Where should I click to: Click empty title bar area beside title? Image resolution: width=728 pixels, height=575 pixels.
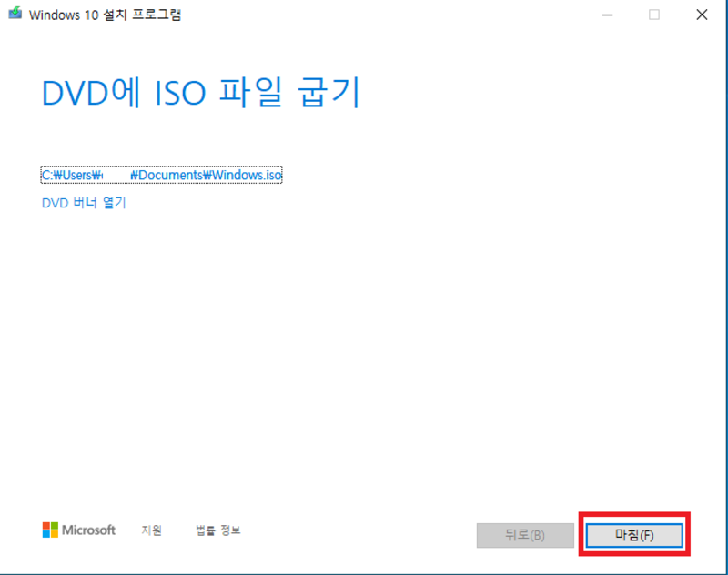pyautogui.click(x=382, y=15)
